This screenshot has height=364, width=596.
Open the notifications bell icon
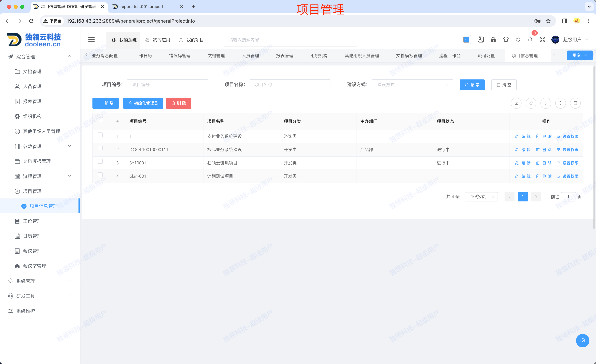[x=530, y=40]
